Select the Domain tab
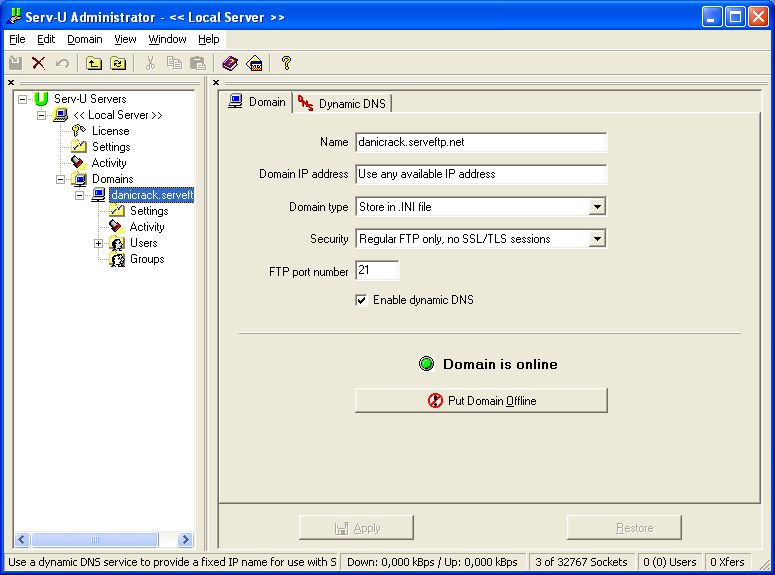The width and height of the screenshot is (775, 575). (x=257, y=102)
